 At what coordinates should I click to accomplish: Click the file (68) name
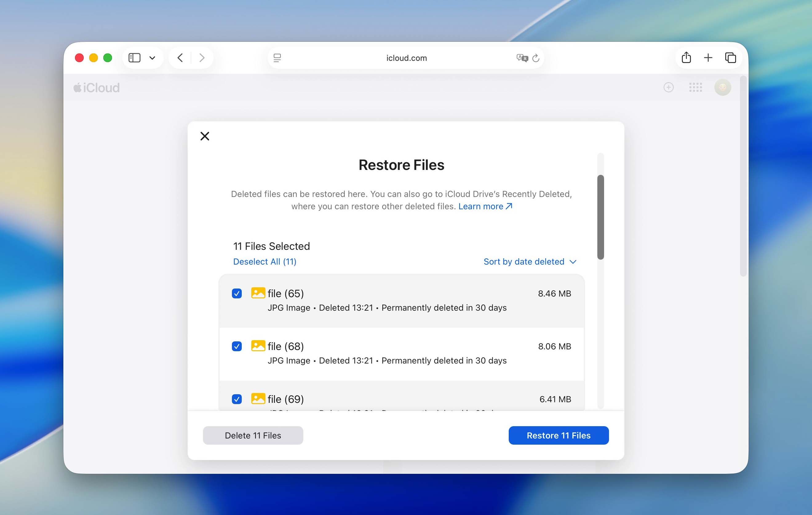[x=286, y=346]
